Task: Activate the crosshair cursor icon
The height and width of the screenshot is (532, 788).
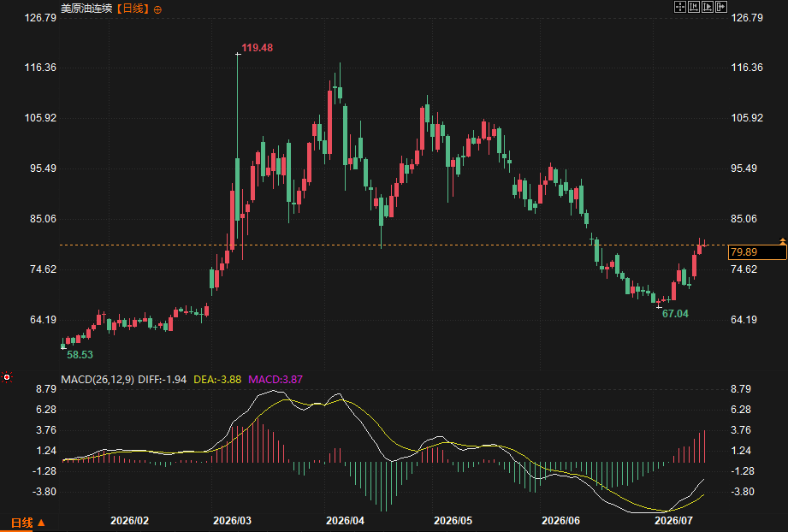Action: (680, 7)
